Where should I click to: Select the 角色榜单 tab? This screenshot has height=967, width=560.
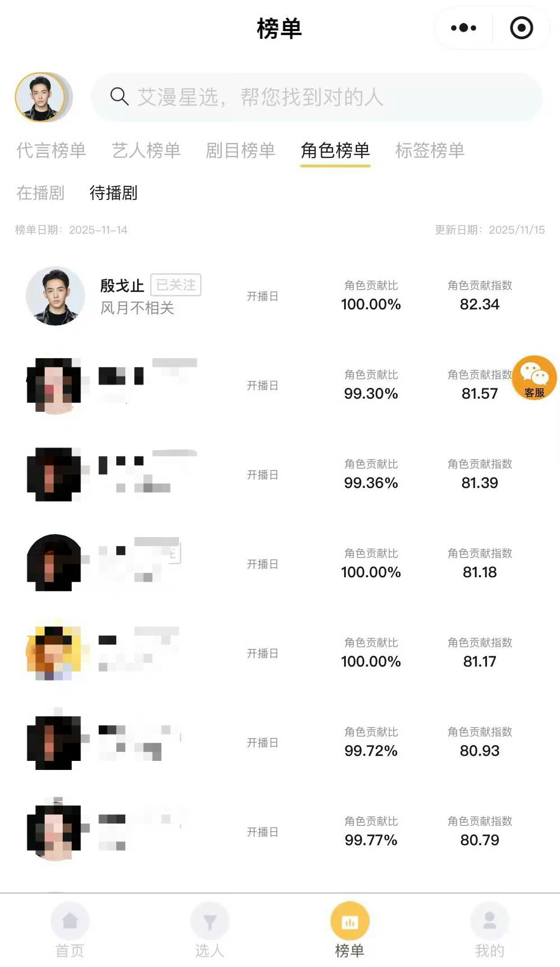point(335,150)
